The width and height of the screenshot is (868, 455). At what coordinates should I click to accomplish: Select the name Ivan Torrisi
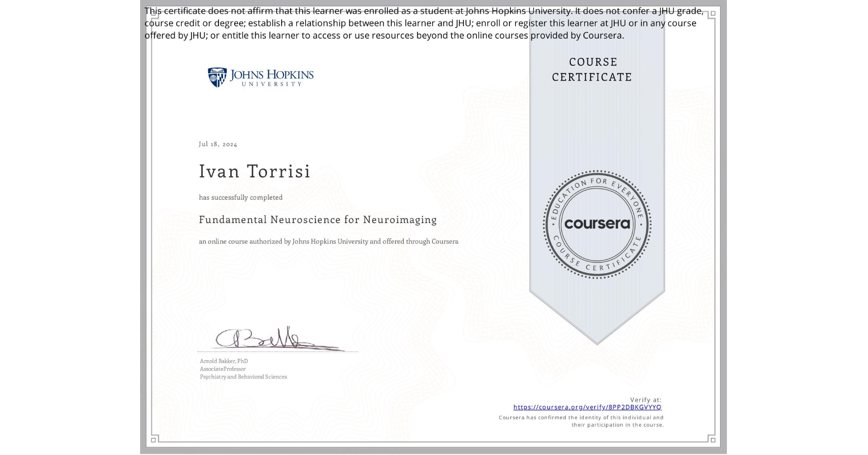[254, 171]
